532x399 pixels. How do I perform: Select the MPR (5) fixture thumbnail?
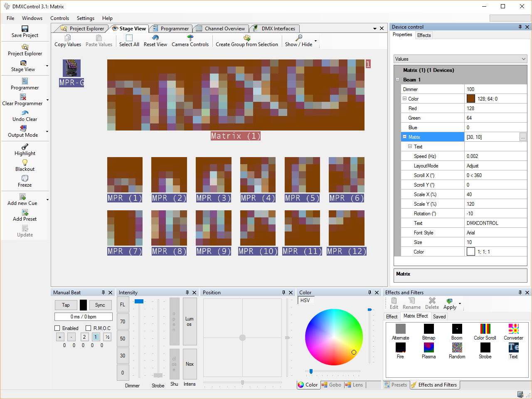click(x=302, y=175)
